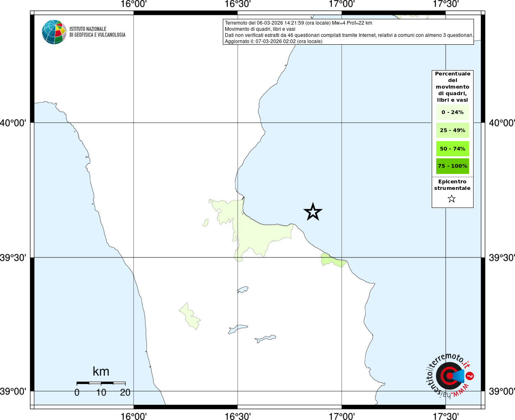Screen dimensions: 515x420
Task: Click the southernmost lake near the map center
Action: [265, 339]
